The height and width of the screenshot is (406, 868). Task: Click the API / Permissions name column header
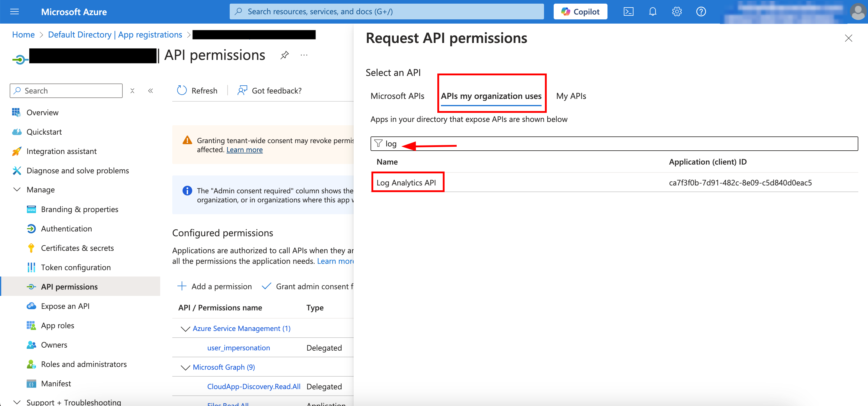coord(220,308)
